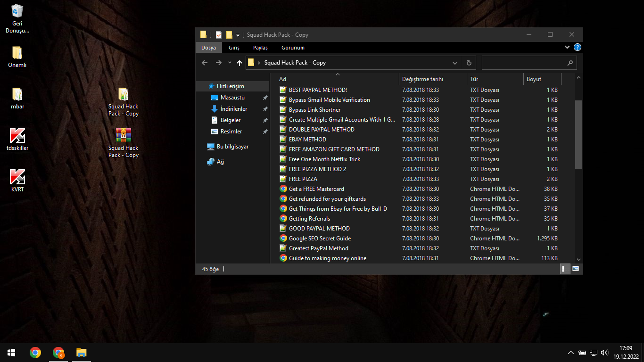This screenshot has width=644, height=362.
Task: Click the network icon in system tray
Action: point(594,353)
